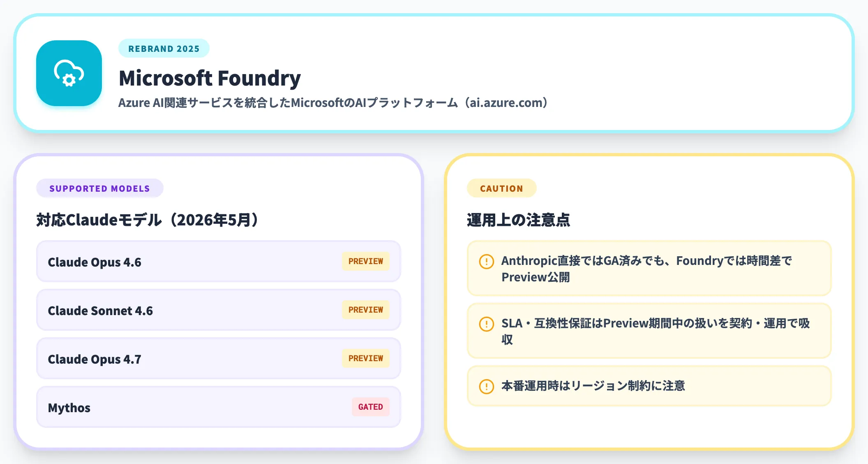868x464 pixels.
Task: Click the REBRAND 2025 badge
Action: point(164,49)
